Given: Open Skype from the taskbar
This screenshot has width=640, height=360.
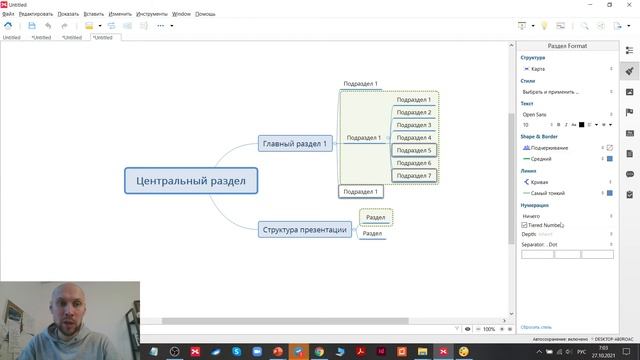Looking at the screenshot, I should (x=236, y=351).
